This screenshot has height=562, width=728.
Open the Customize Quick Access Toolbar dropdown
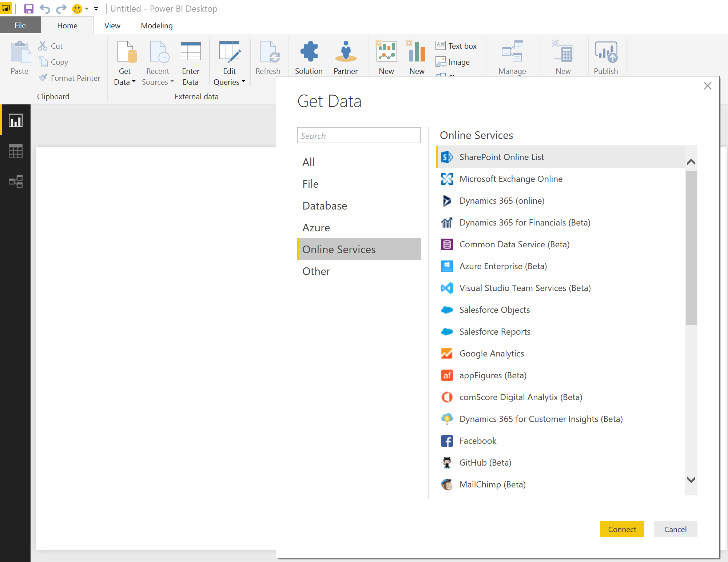click(x=96, y=9)
